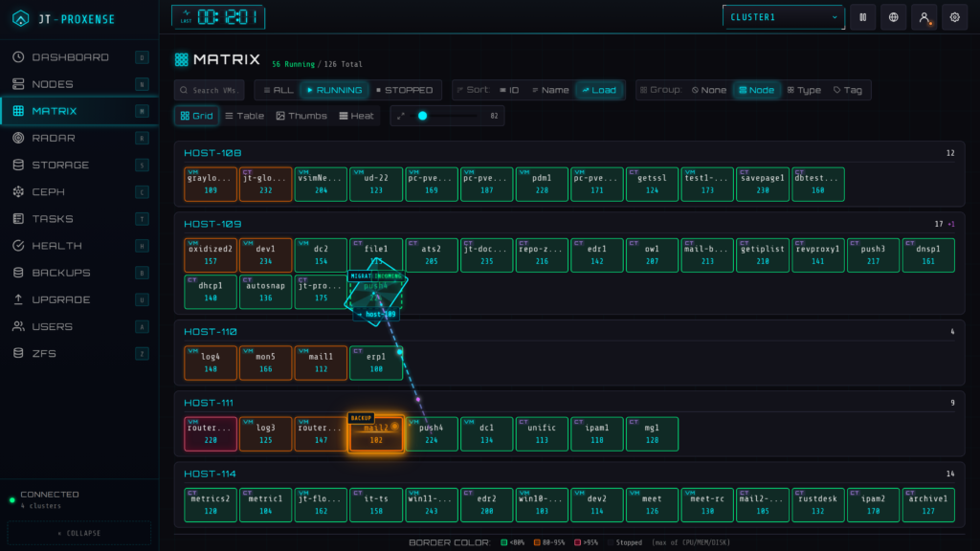Click the Storage database icon in sidebar
This screenshot has height=551, width=980.
[18, 165]
